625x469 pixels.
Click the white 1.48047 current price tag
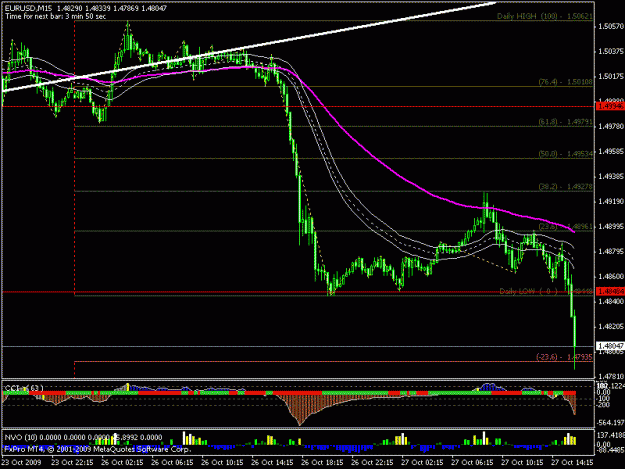[x=610, y=346]
